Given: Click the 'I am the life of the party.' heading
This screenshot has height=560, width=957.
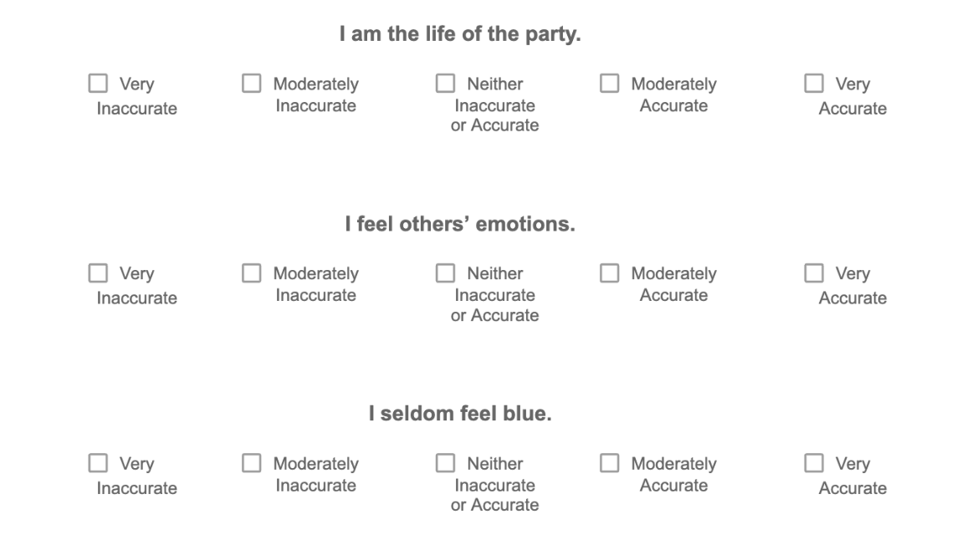Looking at the screenshot, I should coord(460,35).
